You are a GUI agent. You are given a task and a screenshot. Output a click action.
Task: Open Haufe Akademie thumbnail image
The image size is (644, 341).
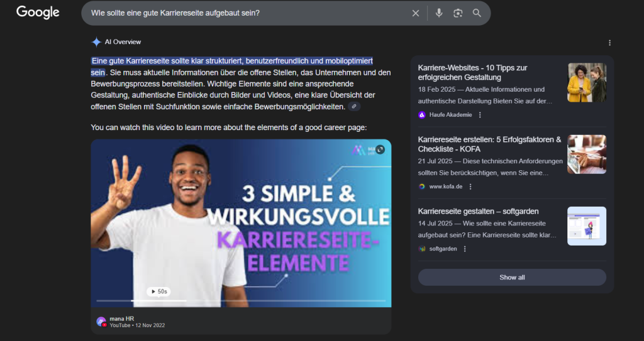(587, 82)
